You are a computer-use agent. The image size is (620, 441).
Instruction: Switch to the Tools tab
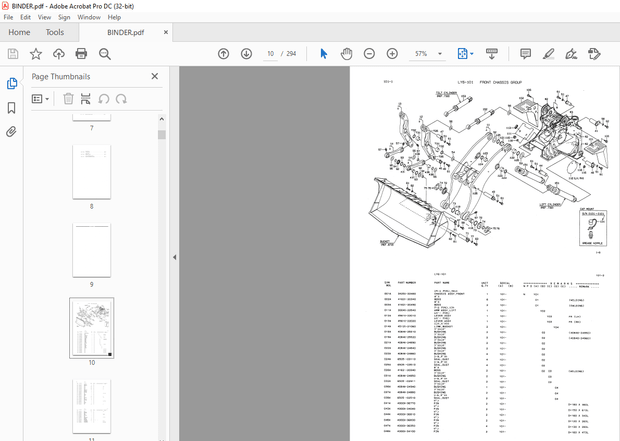coord(55,32)
